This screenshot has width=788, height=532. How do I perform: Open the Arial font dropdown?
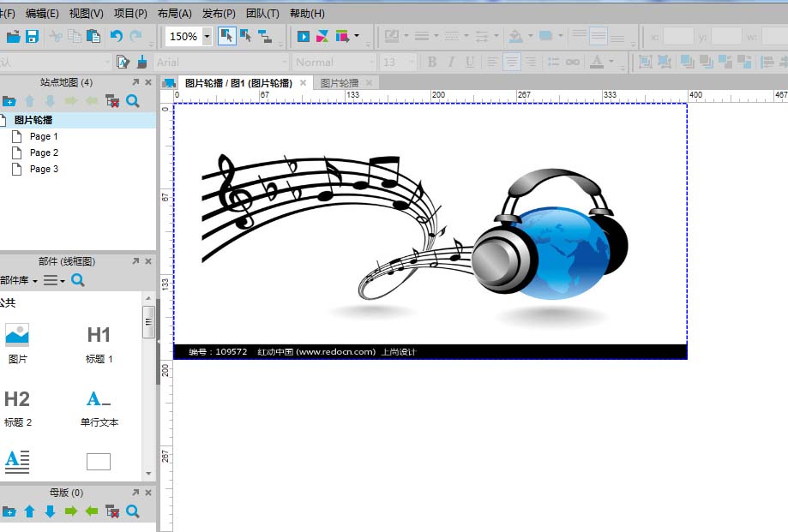(285, 63)
